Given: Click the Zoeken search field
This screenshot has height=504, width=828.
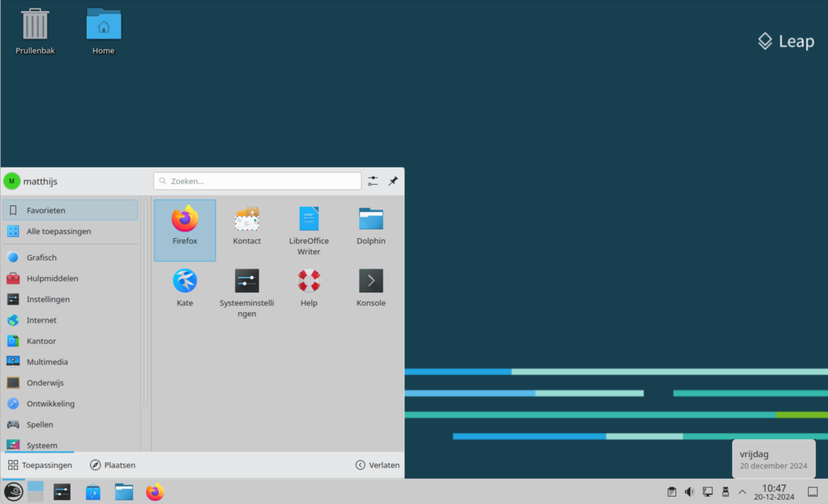Looking at the screenshot, I should [x=257, y=181].
